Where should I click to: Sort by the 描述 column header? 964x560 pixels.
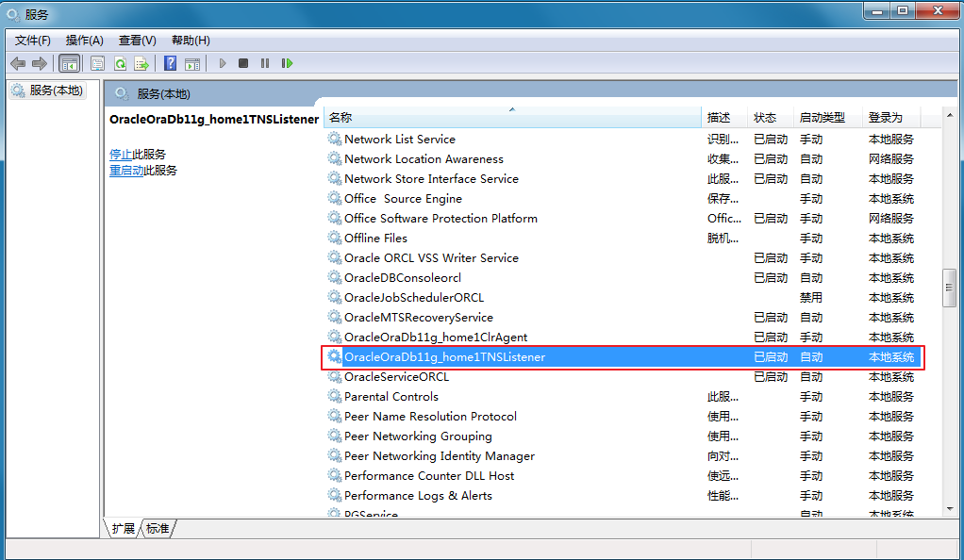[x=724, y=118]
